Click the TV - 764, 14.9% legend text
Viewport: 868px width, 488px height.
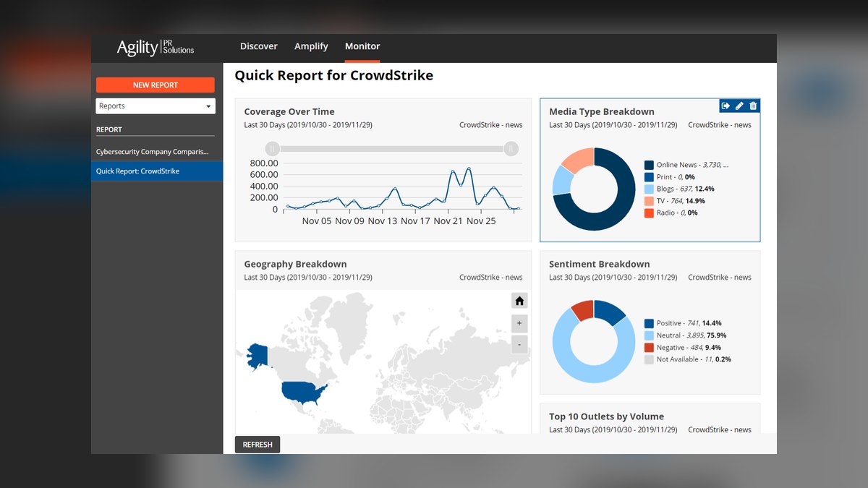681,201
